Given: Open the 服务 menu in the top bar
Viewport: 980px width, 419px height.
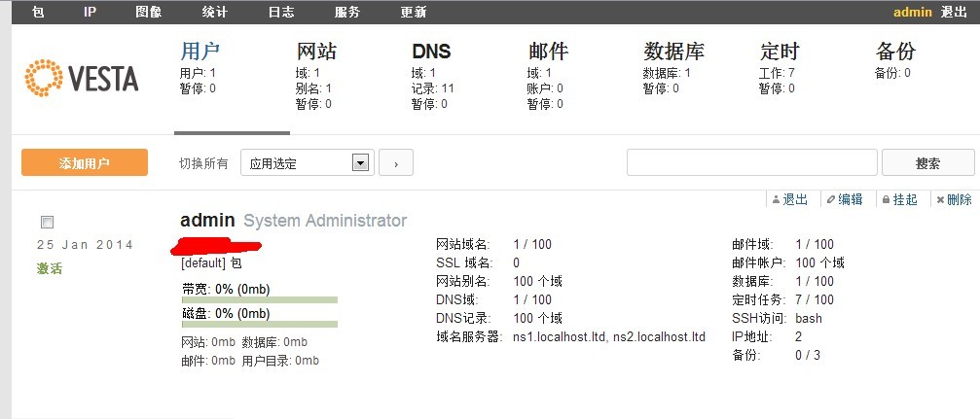Looking at the screenshot, I should [x=346, y=12].
